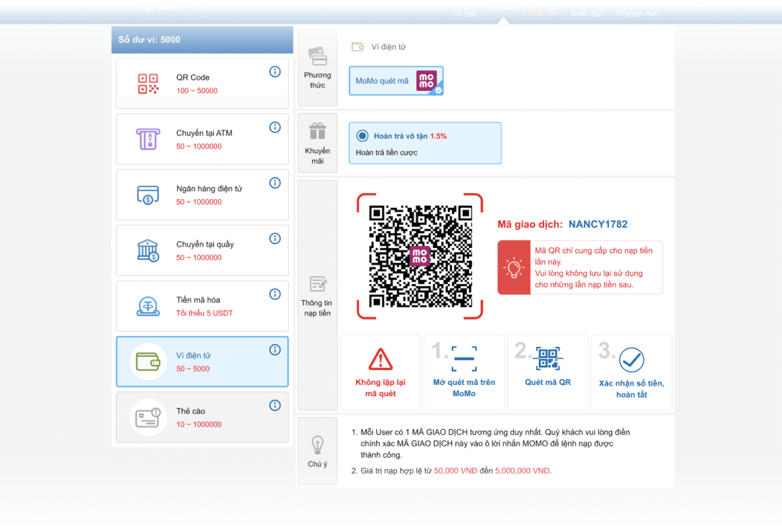The width and height of the screenshot is (782, 532).
Task: Open info icon for QR Code
Action: [x=275, y=72]
